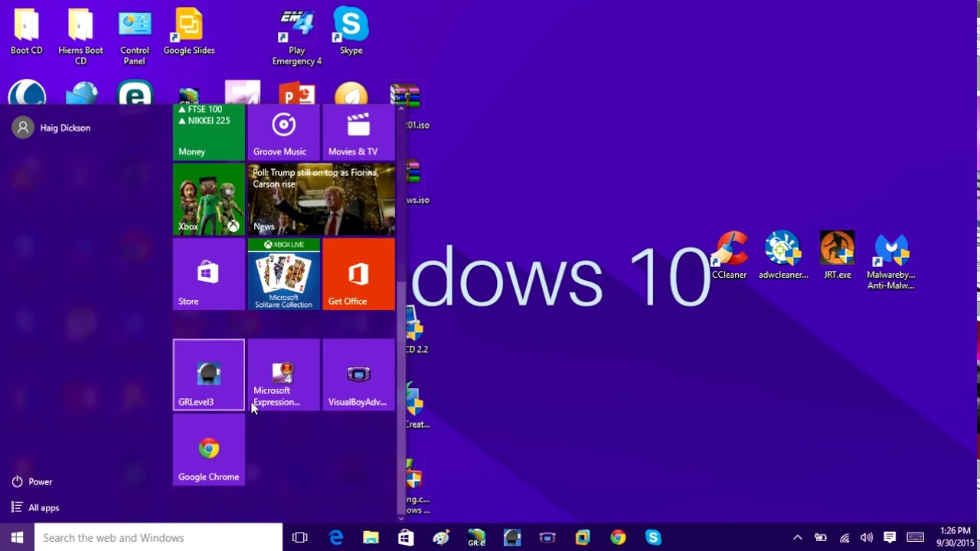Image resolution: width=980 pixels, height=551 pixels.
Task: Open Control Panel desktop shortcut
Action: pos(135,36)
